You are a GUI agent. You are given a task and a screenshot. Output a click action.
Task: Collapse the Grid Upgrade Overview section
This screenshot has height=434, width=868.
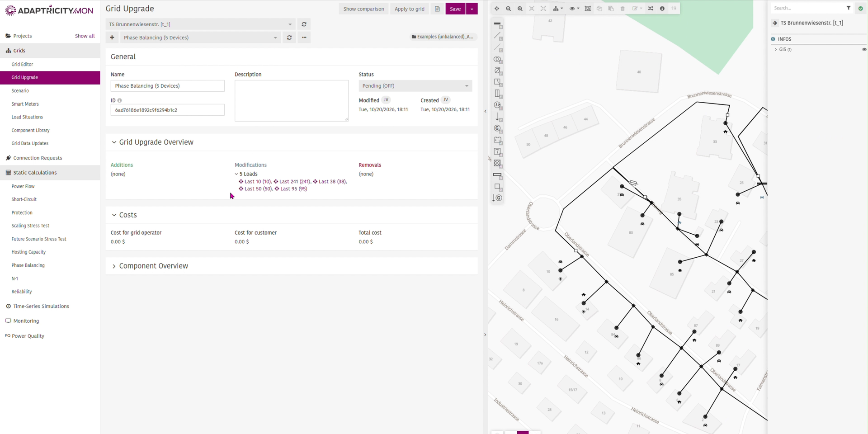pyautogui.click(x=114, y=142)
